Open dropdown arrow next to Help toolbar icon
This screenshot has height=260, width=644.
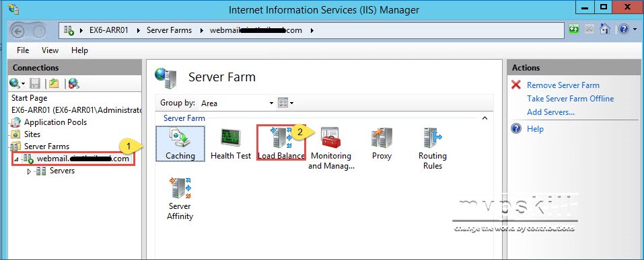point(635,30)
